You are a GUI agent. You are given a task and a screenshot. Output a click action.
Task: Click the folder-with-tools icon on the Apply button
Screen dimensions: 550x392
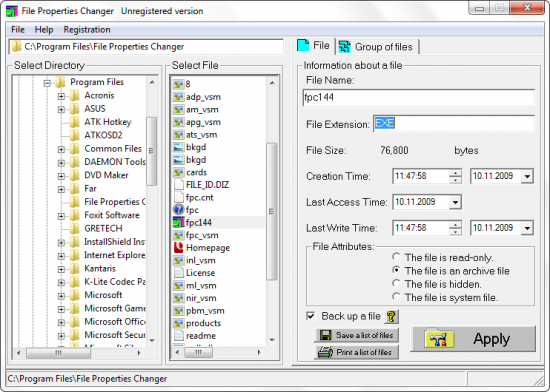(439, 339)
